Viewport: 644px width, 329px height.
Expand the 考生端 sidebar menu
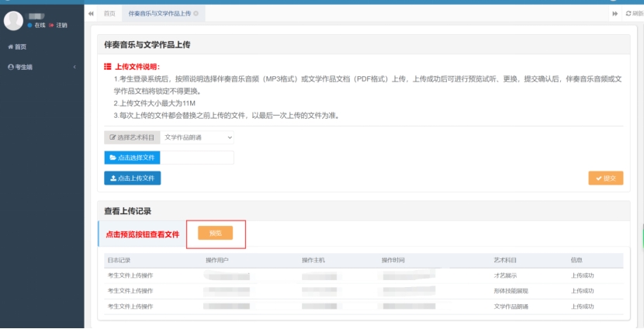tap(23, 68)
